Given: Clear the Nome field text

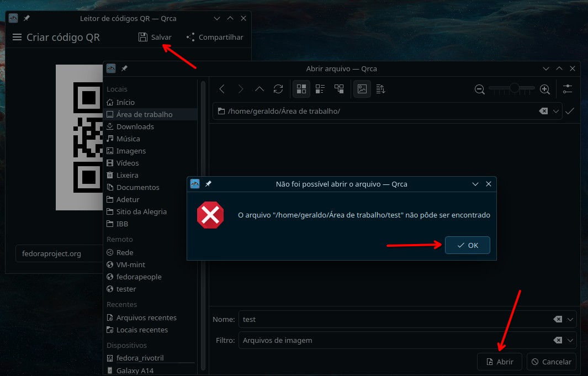Looking at the screenshot, I should pyautogui.click(x=558, y=319).
